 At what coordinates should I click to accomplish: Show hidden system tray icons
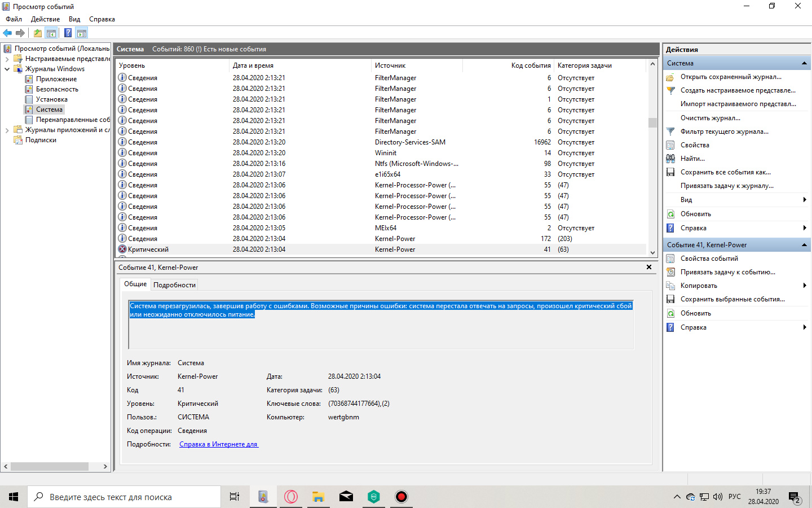pos(677,497)
